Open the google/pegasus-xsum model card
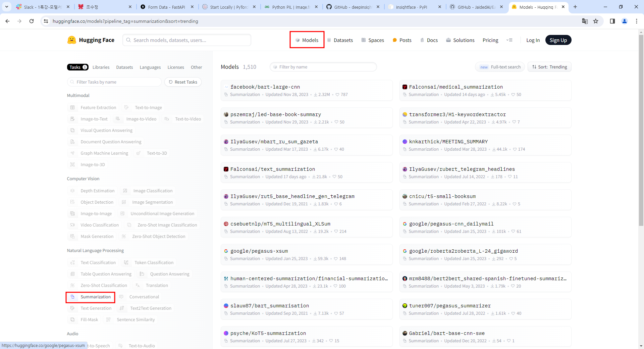The image size is (644, 349). [x=307, y=254]
